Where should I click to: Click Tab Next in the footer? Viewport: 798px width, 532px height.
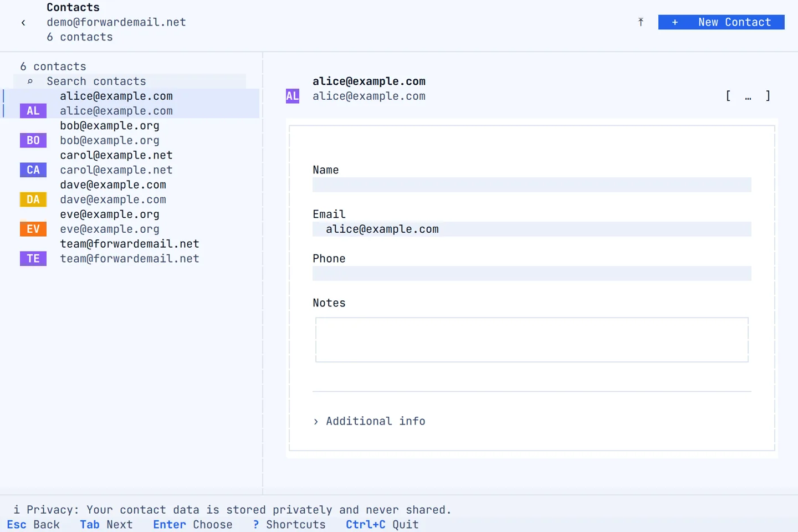[x=106, y=525]
